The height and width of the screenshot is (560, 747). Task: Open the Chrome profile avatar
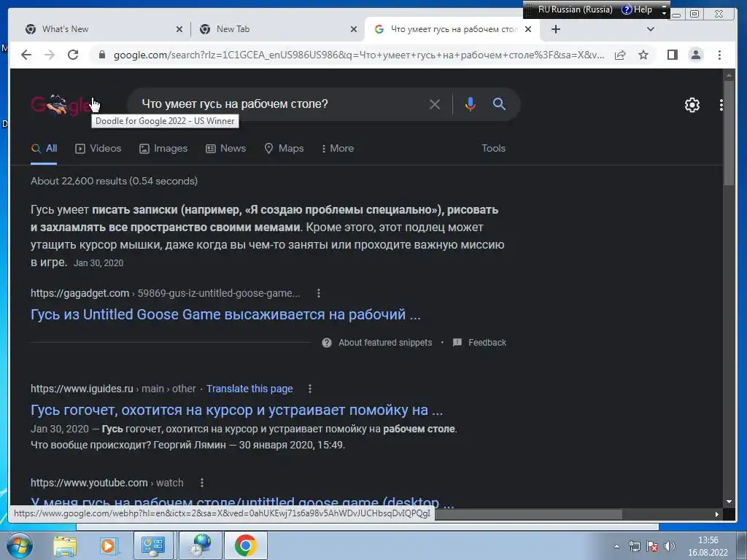click(x=695, y=55)
